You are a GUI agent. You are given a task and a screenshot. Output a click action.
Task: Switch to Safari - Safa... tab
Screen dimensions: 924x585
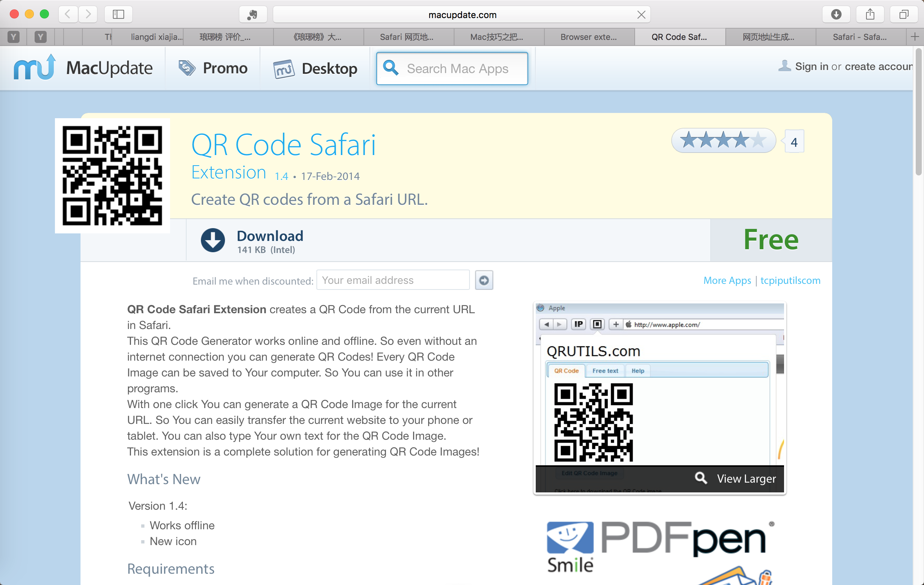[x=860, y=37]
